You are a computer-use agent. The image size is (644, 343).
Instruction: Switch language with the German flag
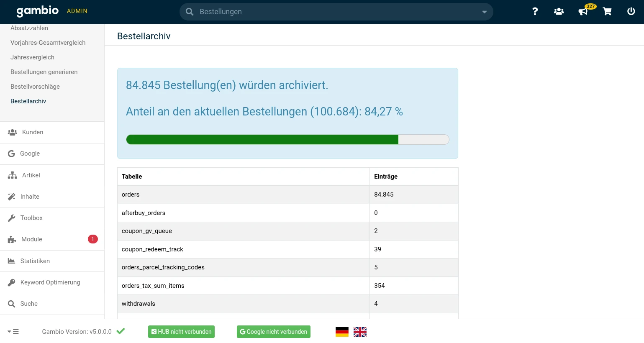point(342,332)
